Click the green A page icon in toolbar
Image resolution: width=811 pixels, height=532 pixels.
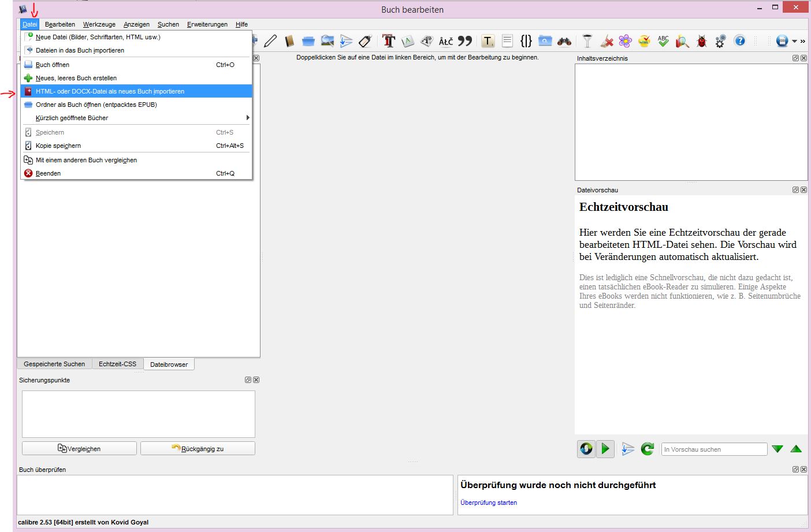click(x=408, y=41)
